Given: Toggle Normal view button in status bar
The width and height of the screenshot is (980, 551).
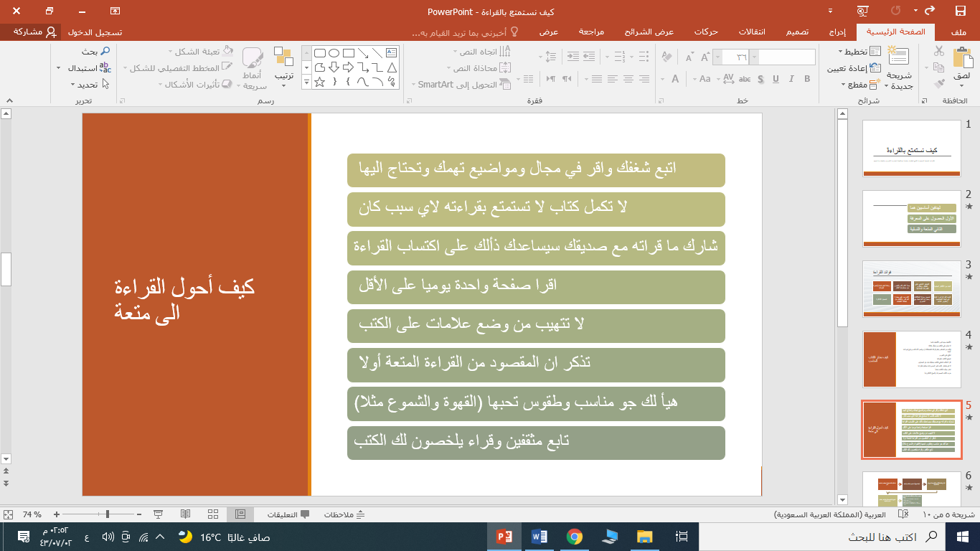Looking at the screenshot, I should tap(240, 514).
